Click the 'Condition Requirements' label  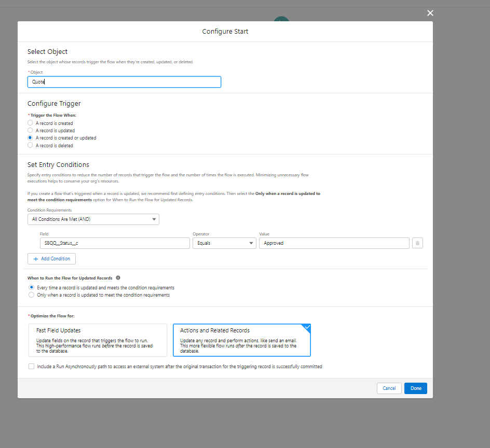coord(49,210)
